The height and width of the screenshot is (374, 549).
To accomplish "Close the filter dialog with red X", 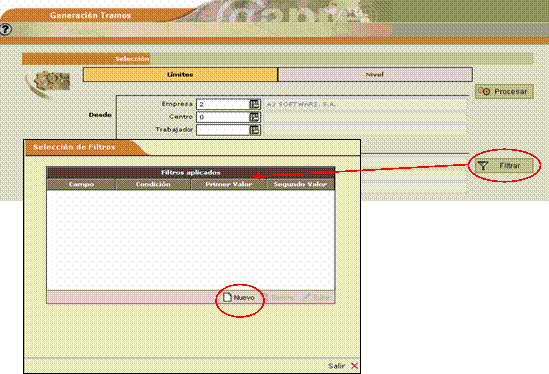I will 354,366.
